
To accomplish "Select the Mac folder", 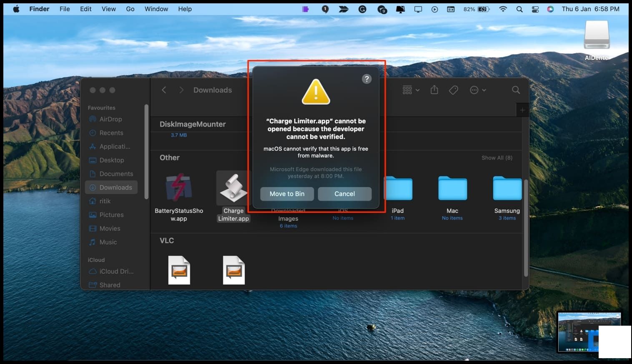I will click(x=452, y=188).
